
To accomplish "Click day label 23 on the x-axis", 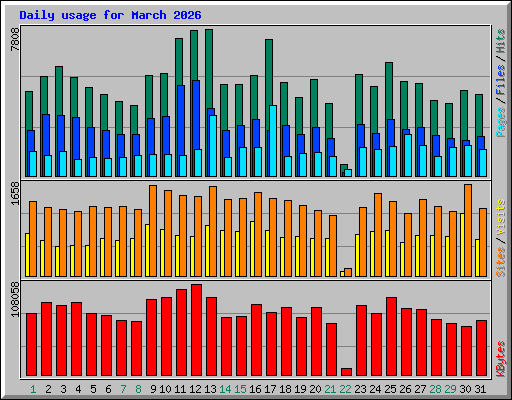I will point(360,389).
